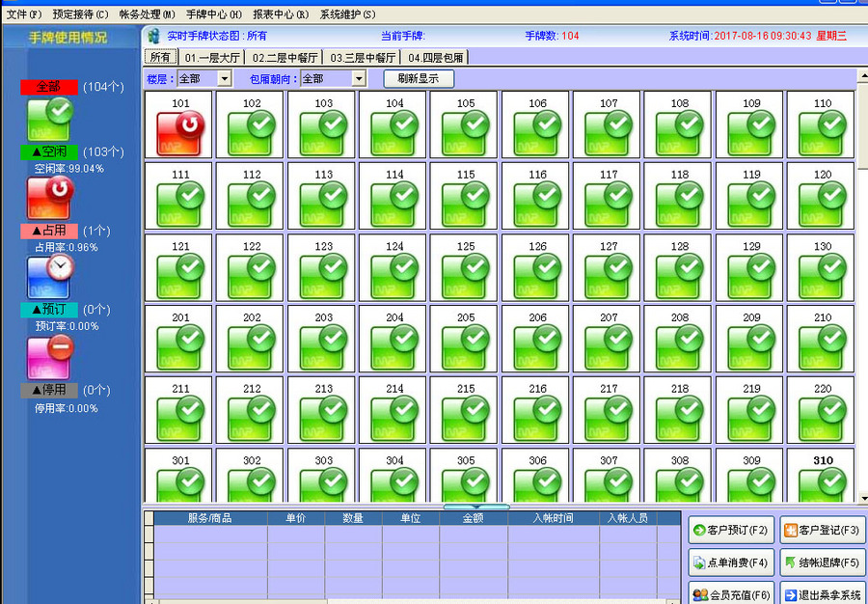Select wristband 120 icon
Viewport: 868px width, 604px height.
tap(823, 205)
